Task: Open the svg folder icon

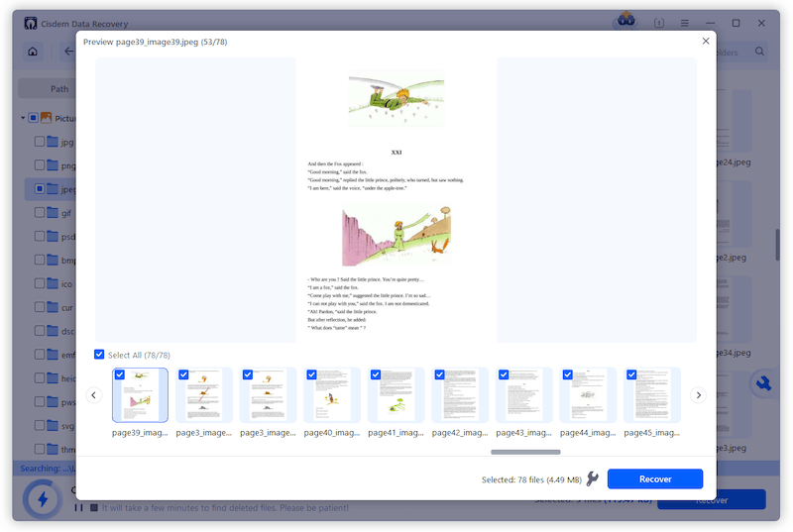Action: [53, 425]
